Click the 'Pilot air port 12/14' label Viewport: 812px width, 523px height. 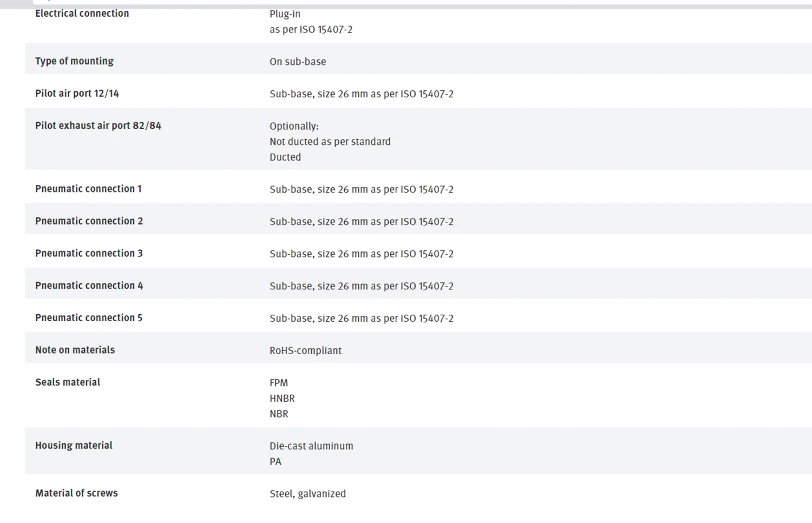(77, 94)
